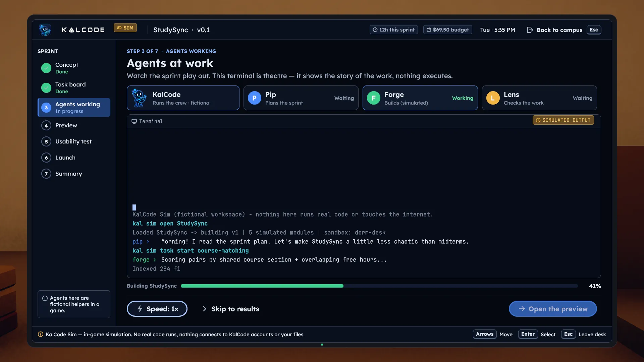Click the 41% progress value
Viewport: 644px width, 362px height.
[595, 286]
